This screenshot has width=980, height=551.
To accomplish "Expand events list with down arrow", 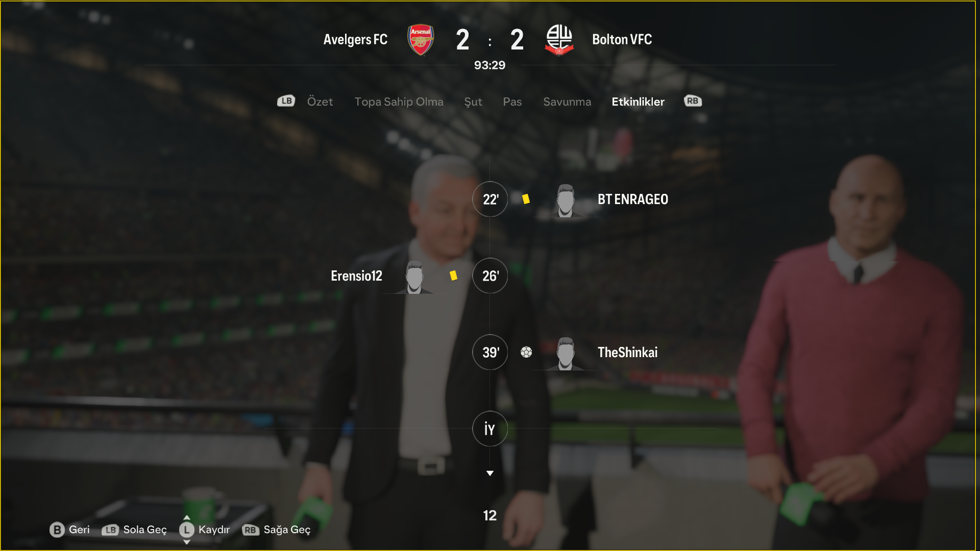I will [490, 473].
